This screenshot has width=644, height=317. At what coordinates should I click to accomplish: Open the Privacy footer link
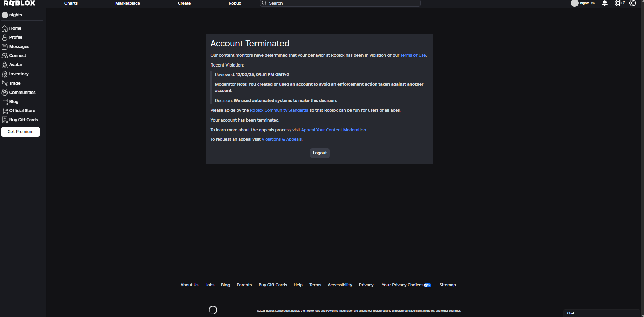(x=366, y=285)
